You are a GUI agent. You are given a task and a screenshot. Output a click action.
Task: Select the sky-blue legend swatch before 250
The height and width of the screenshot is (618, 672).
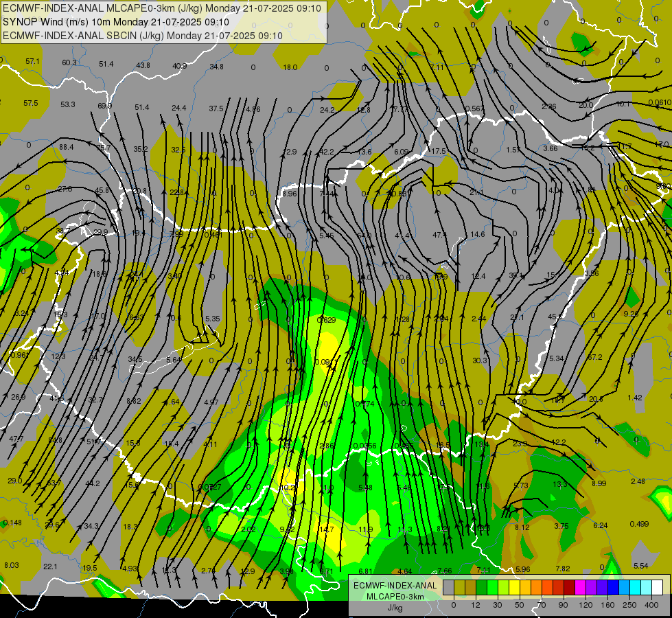tap(625, 587)
